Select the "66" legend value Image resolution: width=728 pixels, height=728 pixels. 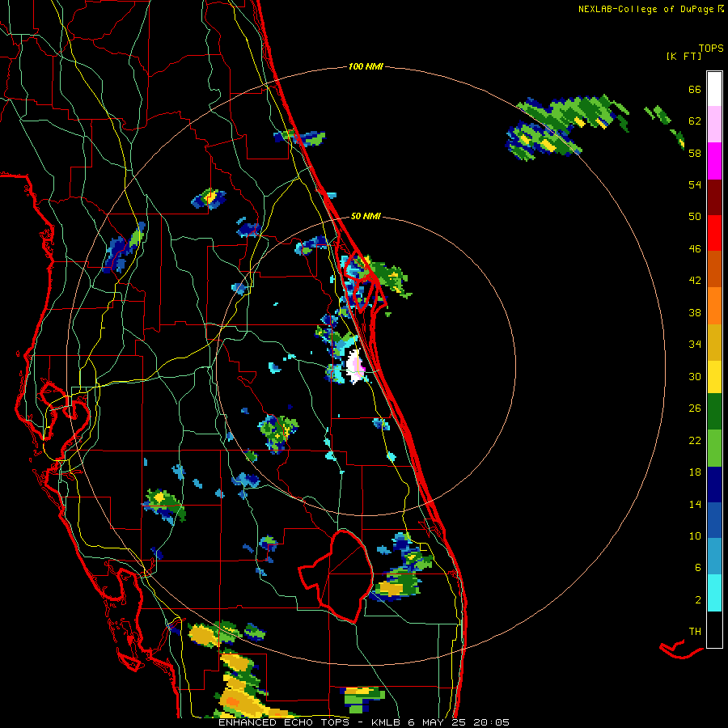pyautogui.click(x=695, y=90)
